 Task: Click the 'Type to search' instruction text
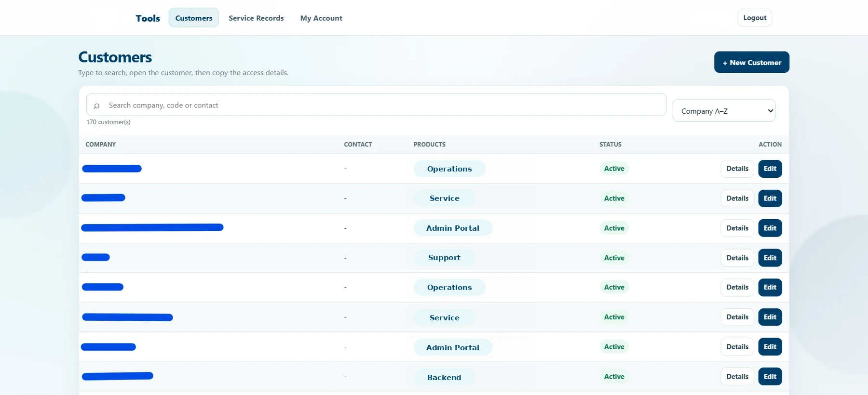pos(183,73)
